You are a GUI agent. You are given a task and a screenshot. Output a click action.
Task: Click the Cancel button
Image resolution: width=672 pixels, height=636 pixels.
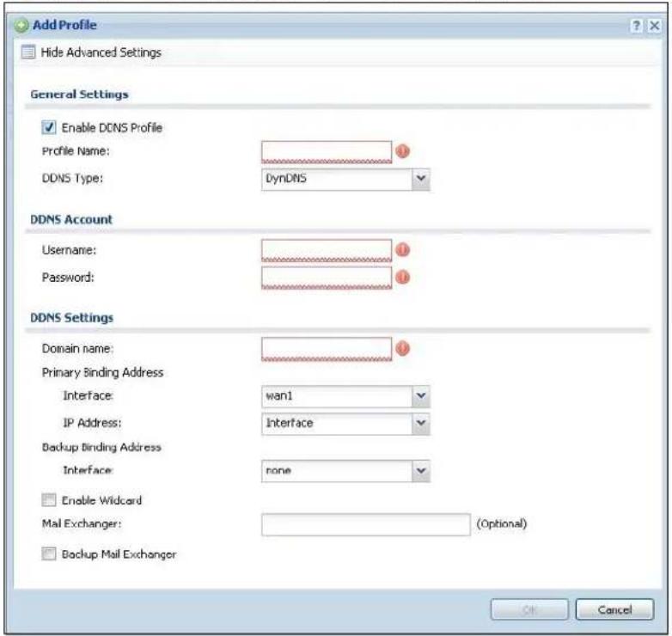tap(614, 609)
